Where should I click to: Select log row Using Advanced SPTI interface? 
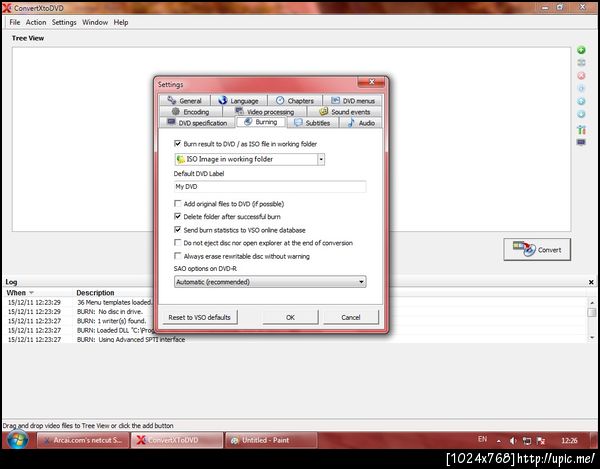(130, 339)
